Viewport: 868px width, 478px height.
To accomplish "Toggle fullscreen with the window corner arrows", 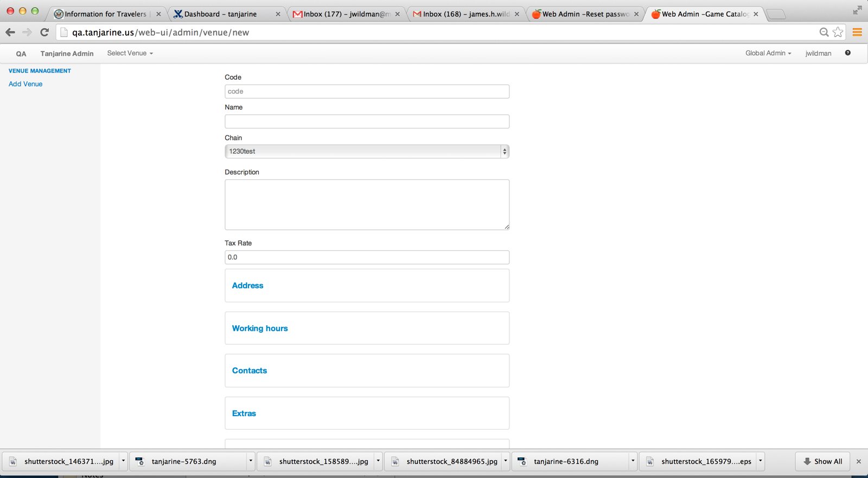I will coord(857,10).
